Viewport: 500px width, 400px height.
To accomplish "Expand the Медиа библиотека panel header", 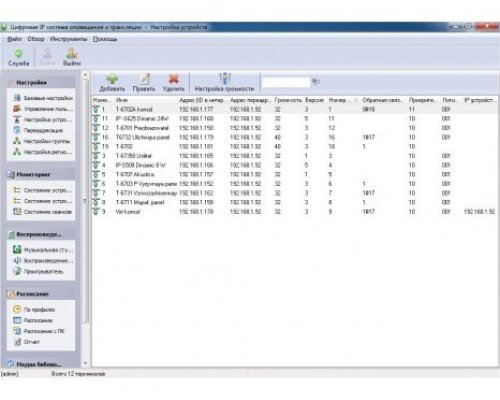I will (41, 364).
